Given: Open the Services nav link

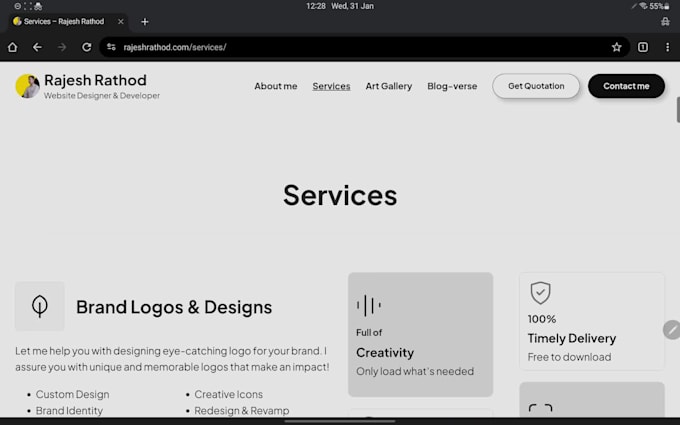Looking at the screenshot, I should point(331,86).
